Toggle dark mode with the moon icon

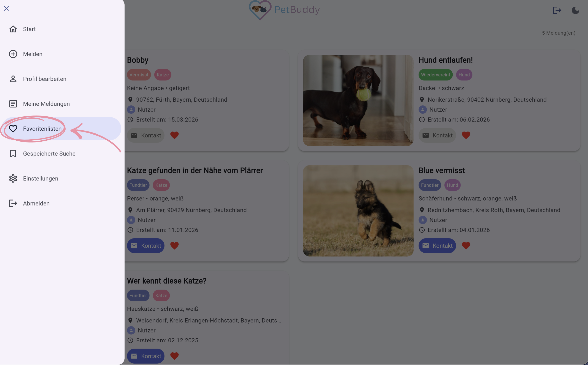[575, 10]
